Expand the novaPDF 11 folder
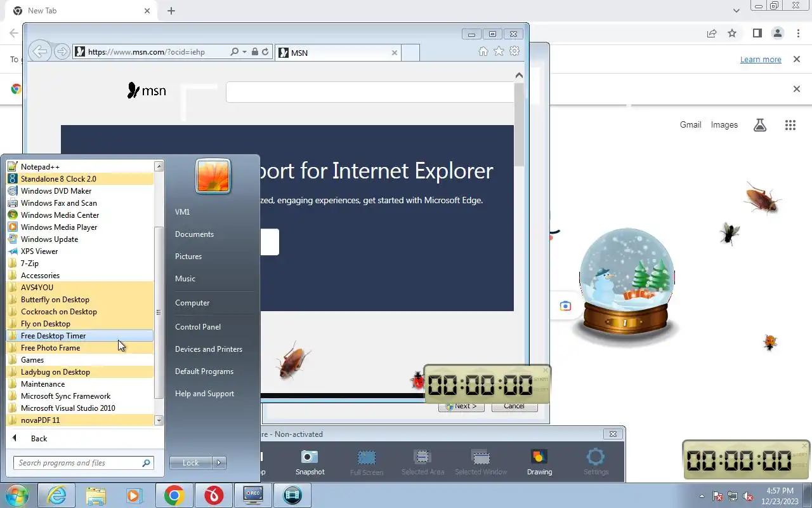The width and height of the screenshot is (812, 508). 80,420
